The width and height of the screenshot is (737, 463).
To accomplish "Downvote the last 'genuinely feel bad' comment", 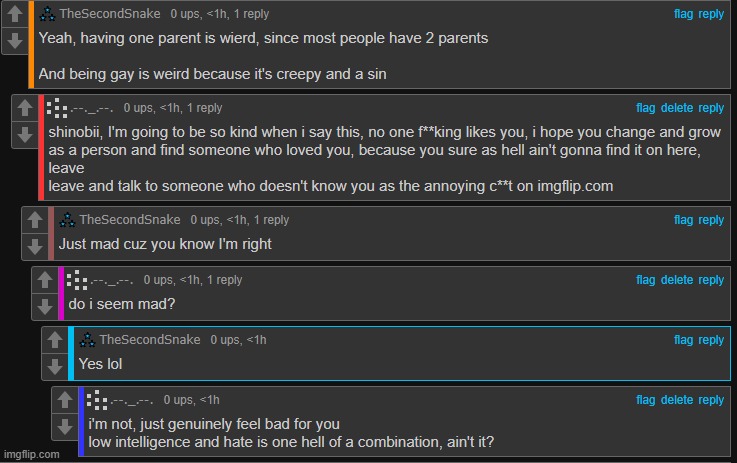I will click(65, 426).
